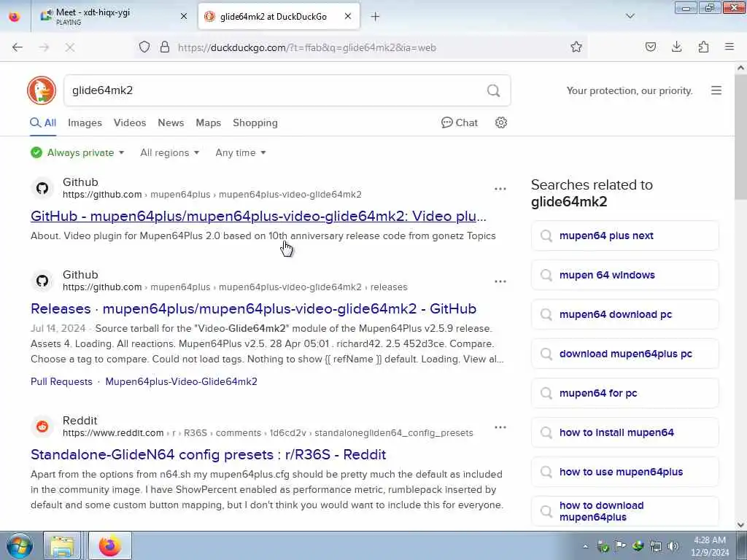
Task: Close the Meet - xdt-hiqx-ygi tab
Action: pyautogui.click(x=184, y=16)
